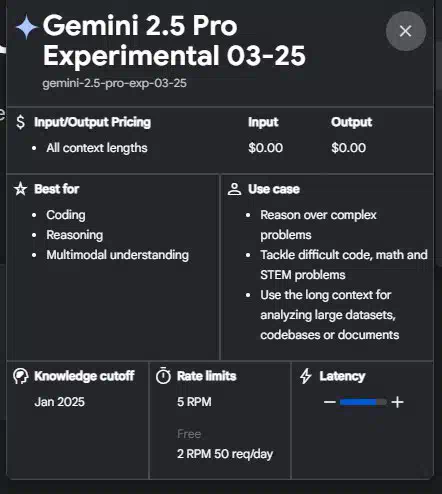Click the Input price $0.00 value

[x=265, y=148]
